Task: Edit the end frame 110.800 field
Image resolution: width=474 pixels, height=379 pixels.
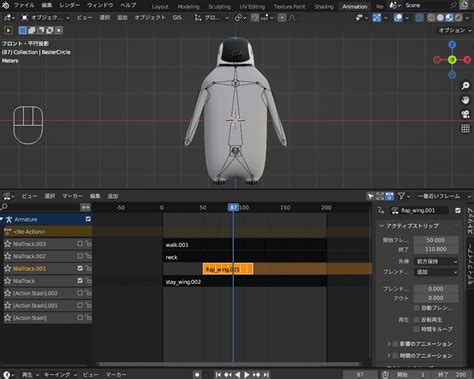Action: 436,249
